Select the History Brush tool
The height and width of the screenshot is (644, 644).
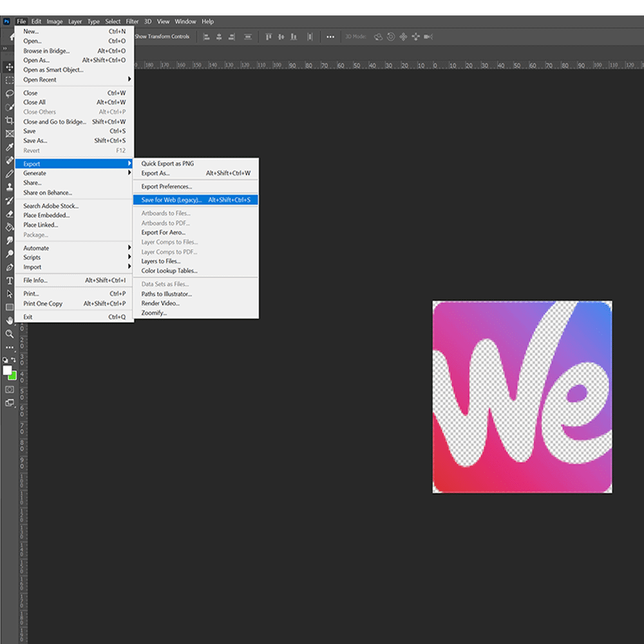point(10,200)
